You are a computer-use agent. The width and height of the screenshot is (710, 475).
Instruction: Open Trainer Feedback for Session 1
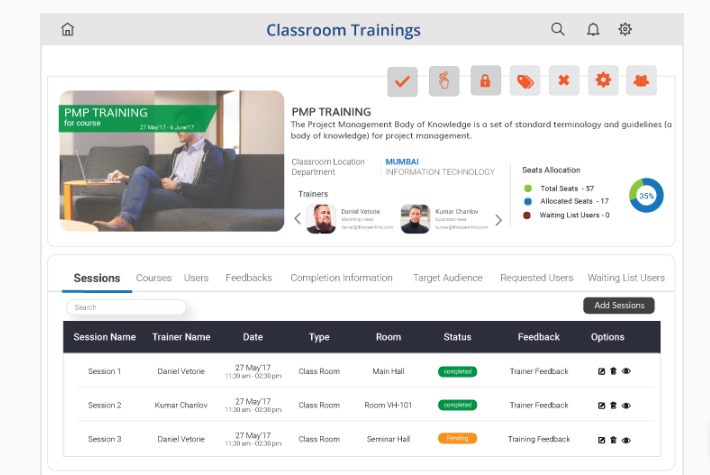point(539,371)
